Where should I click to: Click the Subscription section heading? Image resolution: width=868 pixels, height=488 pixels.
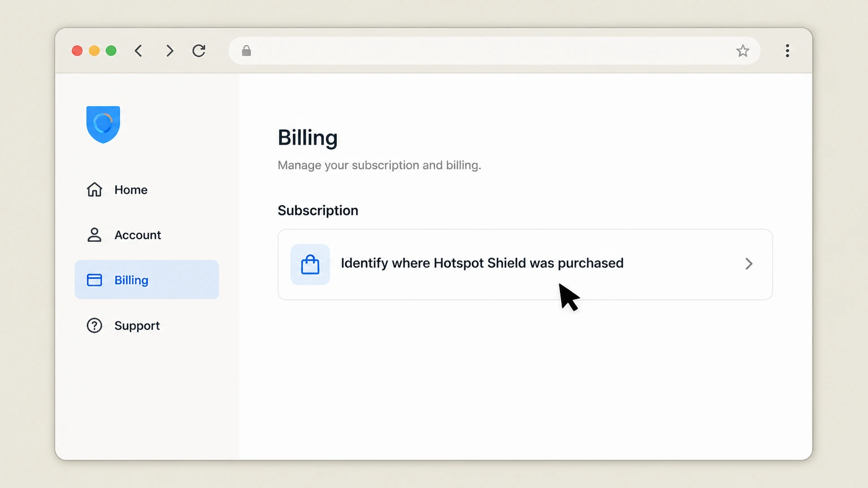coord(318,211)
